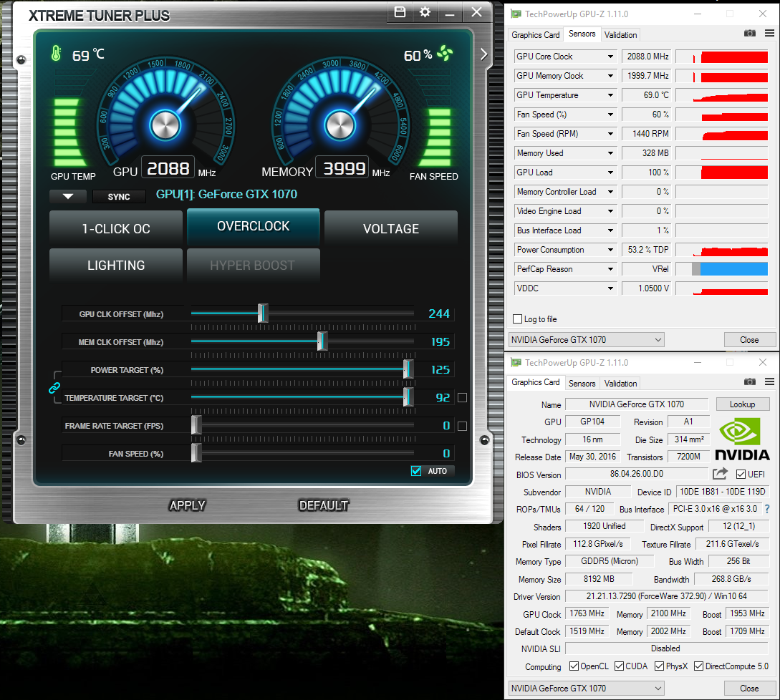Open GPU selection combo box in Graphics Card window
The image size is (780, 700).
point(587,689)
